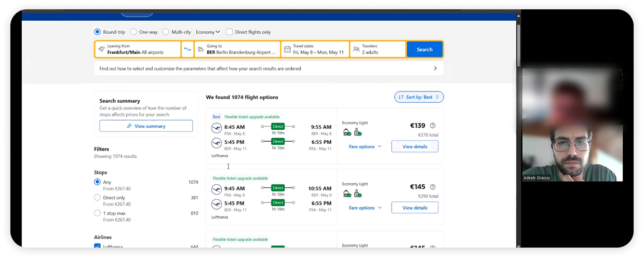The width and height of the screenshot is (644, 259).
Task: Uncheck the Lufthansa airline filter
Action: (x=97, y=247)
